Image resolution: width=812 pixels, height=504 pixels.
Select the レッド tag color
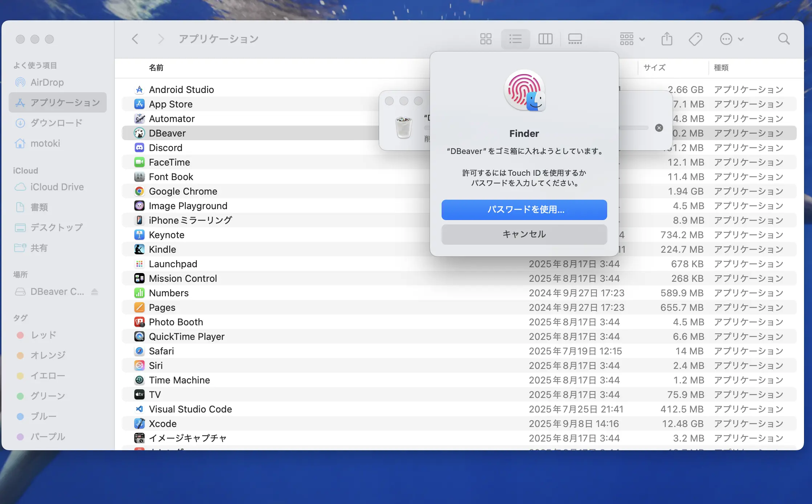(x=43, y=335)
